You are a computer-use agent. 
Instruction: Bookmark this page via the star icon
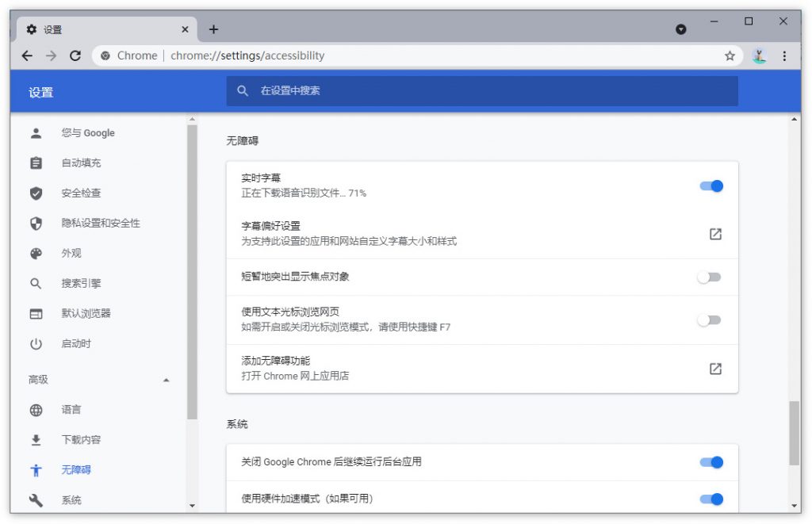coord(729,55)
